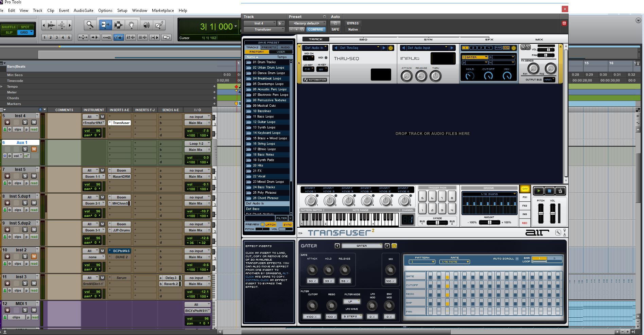Toggle Transfuser track S solo button
Image resolution: width=644 pixels, height=335 pixels.
(528, 47)
